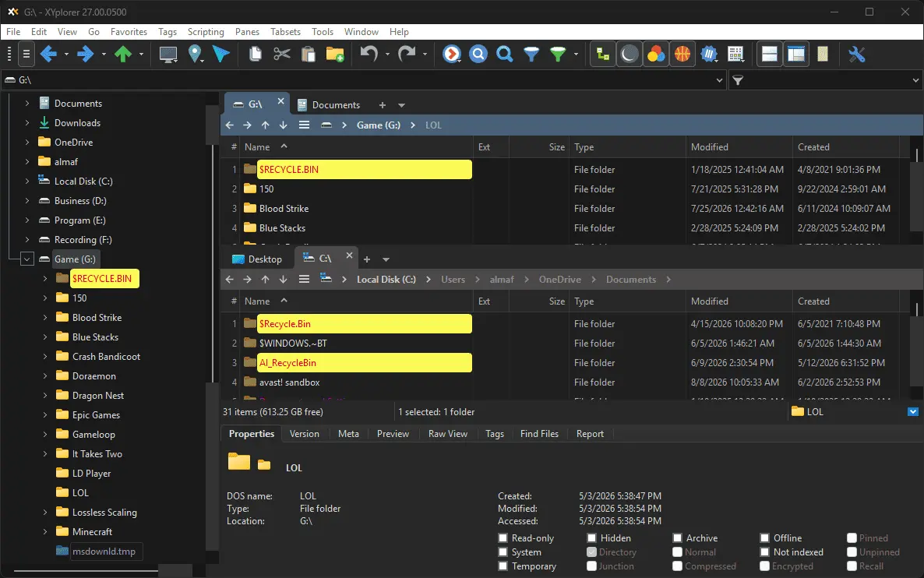
Task: Open the upper pane tab list dropdown
Action: click(401, 105)
